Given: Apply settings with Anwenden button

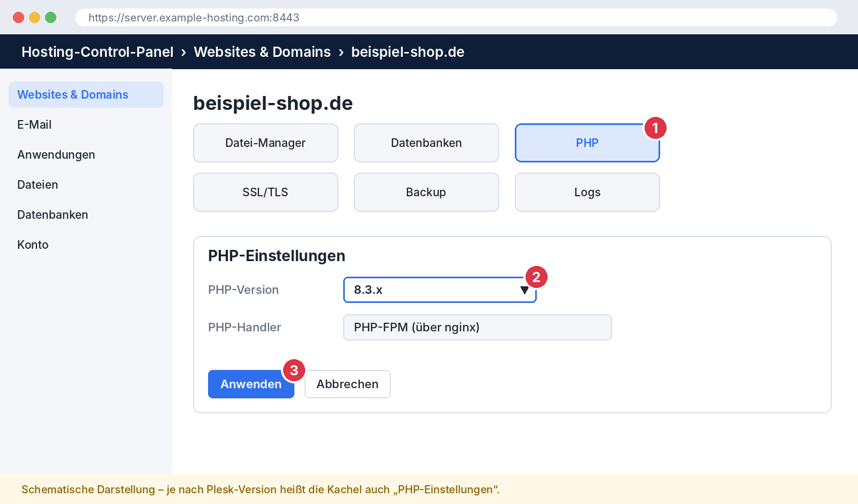Looking at the screenshot, I should (251, 384).
